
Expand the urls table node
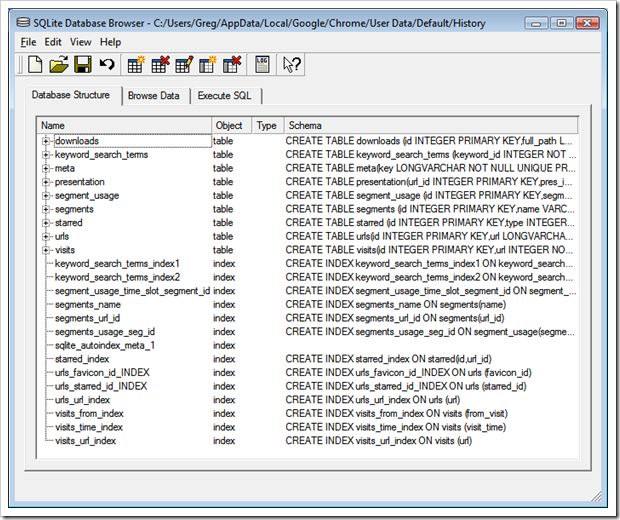pos(46,237)
